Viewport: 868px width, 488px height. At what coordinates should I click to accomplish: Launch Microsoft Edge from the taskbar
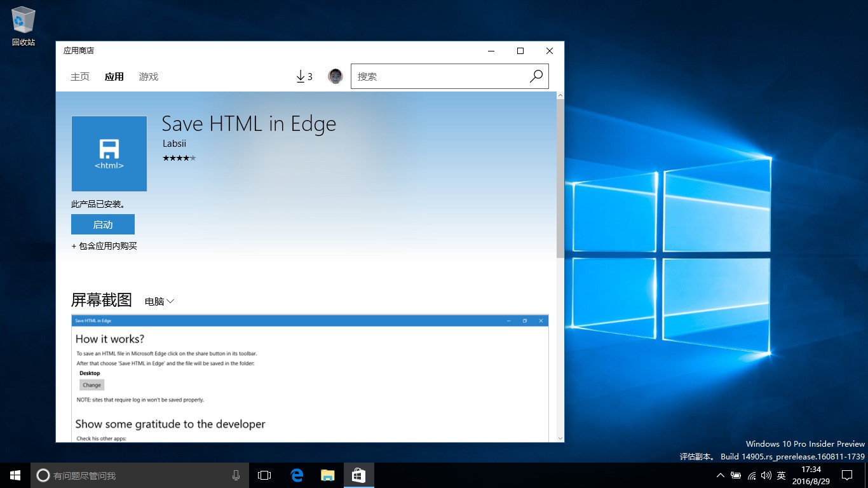[296, 475]
